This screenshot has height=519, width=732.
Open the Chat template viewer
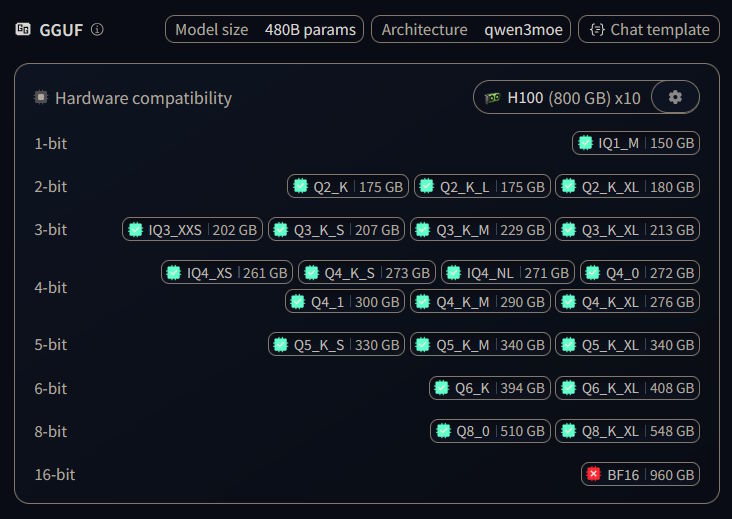point(648,29)
